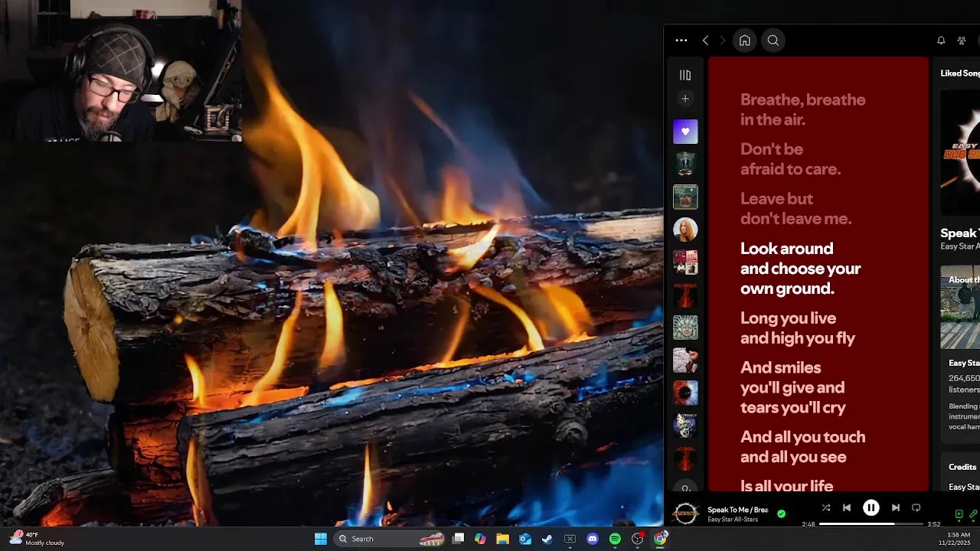Open song title 'Speak To Me / Brea'

(x=737, y=510)
